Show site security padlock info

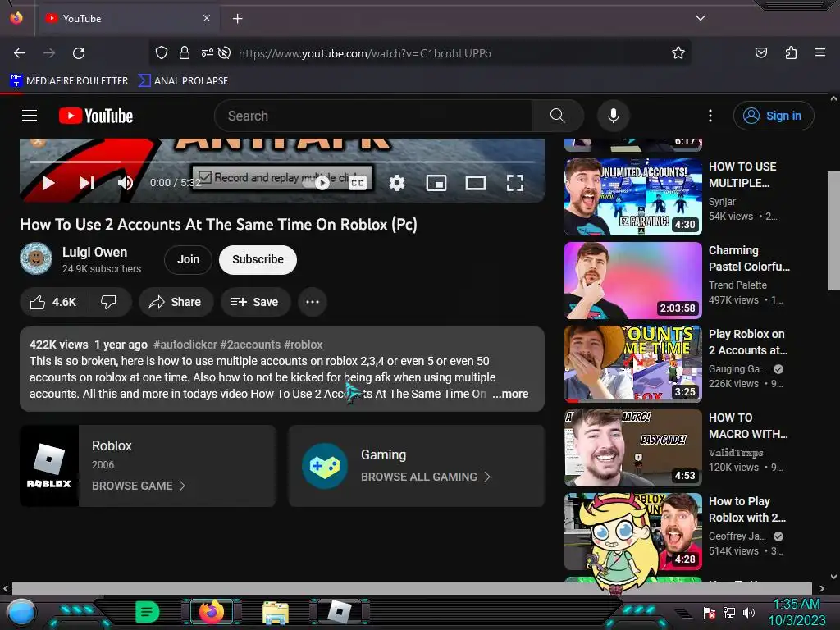click(x=185, y=52)
